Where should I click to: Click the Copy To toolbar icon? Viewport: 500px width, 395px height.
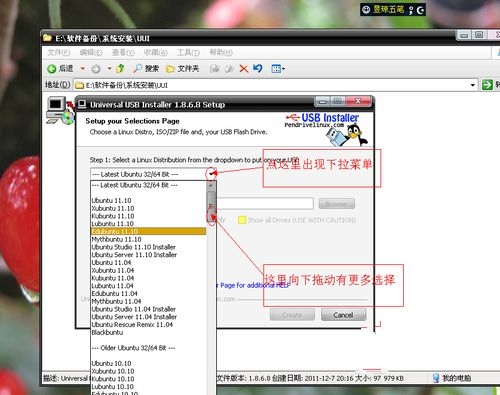tap(229, 69)
